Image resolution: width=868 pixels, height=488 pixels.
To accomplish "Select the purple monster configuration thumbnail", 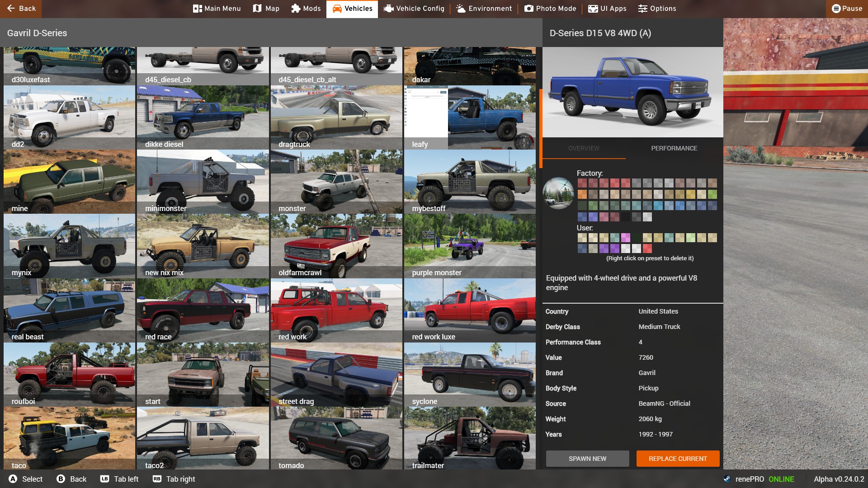I will coord(470,246).
